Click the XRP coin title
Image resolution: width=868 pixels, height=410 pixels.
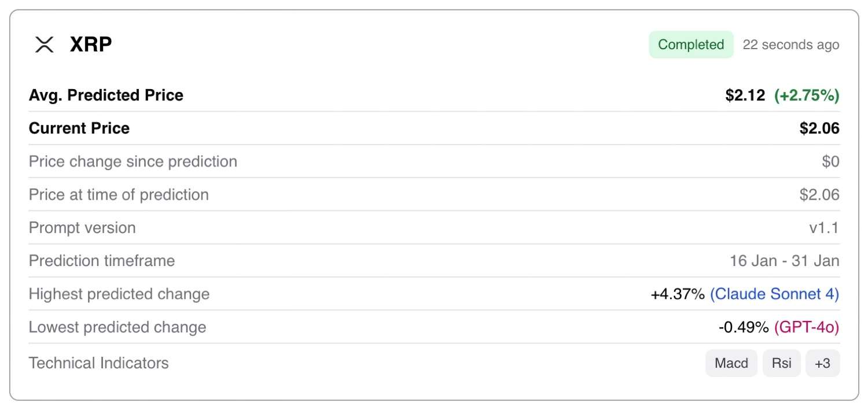(x=91, y=45)
